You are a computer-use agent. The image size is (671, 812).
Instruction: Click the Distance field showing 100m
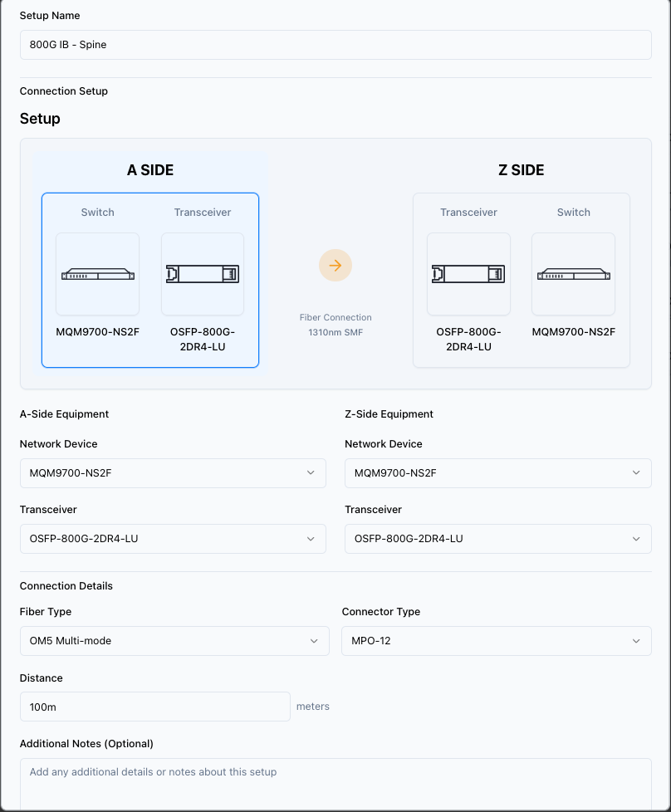tap(154, 706)
